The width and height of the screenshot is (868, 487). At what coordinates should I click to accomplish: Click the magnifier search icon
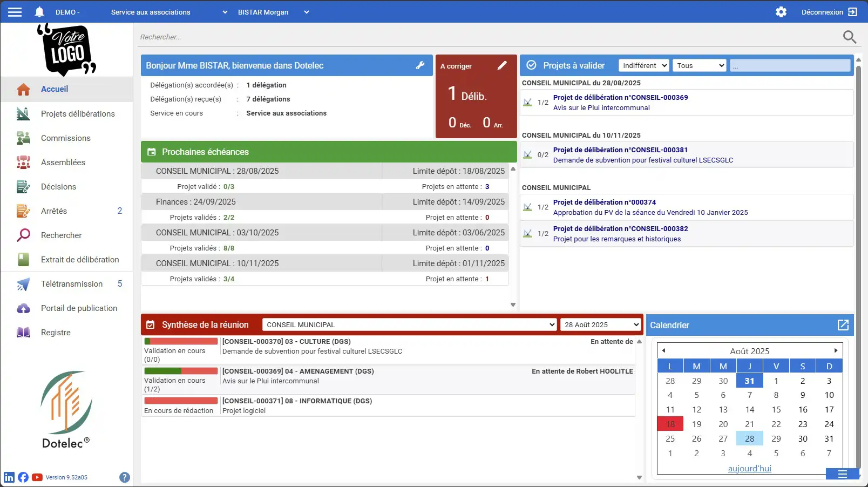click(849, 37)
